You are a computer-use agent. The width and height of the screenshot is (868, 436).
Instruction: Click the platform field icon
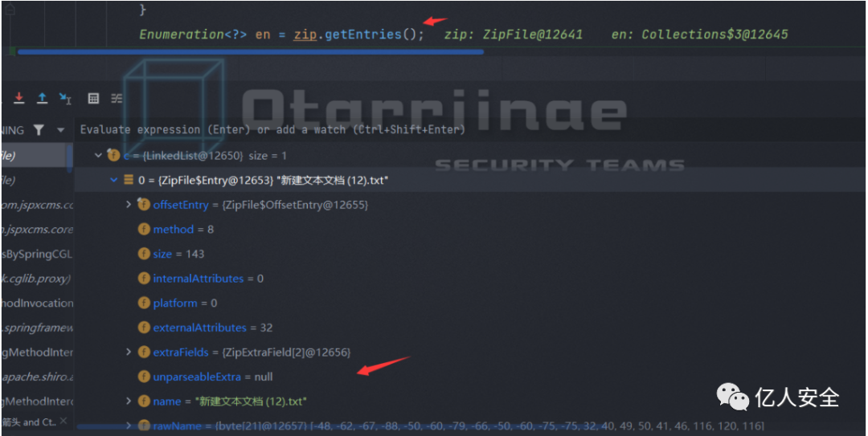144,303
